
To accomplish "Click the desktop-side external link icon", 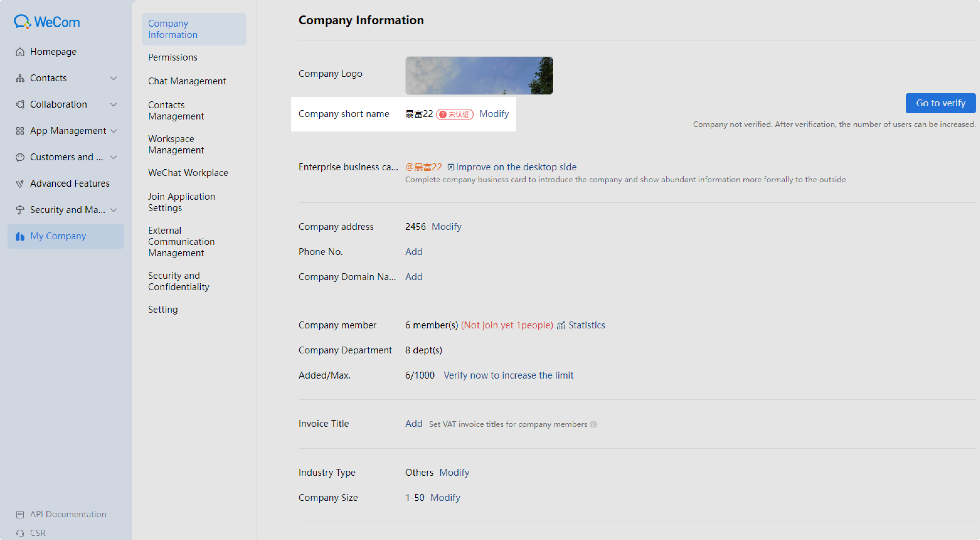I will click(451, 167).
